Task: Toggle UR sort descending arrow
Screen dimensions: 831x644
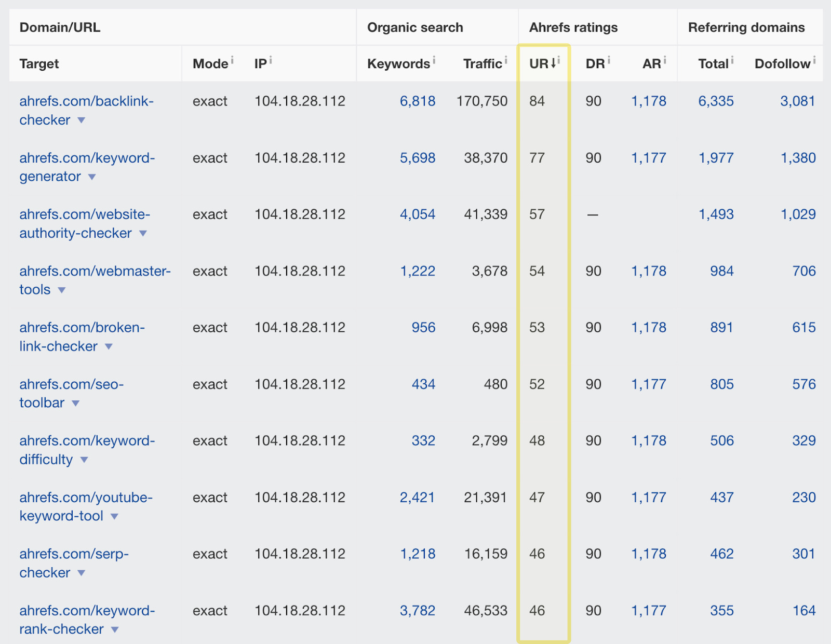Action: (553, 63)
